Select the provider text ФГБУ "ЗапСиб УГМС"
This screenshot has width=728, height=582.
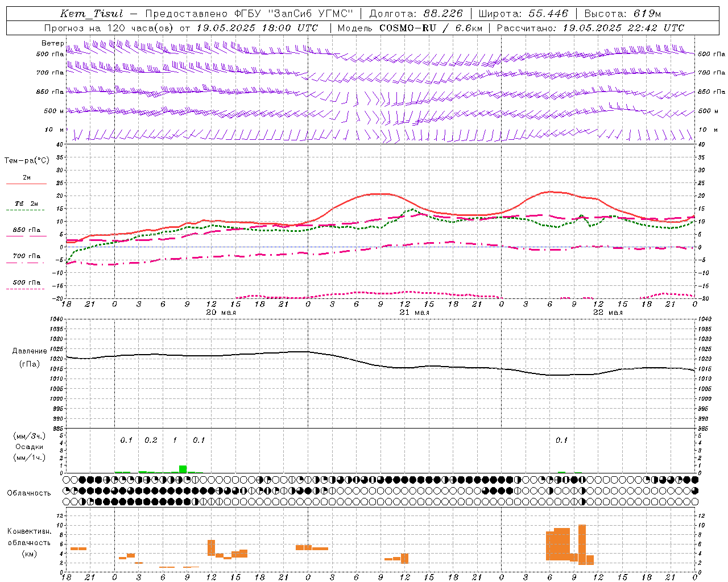pos(294,14)
